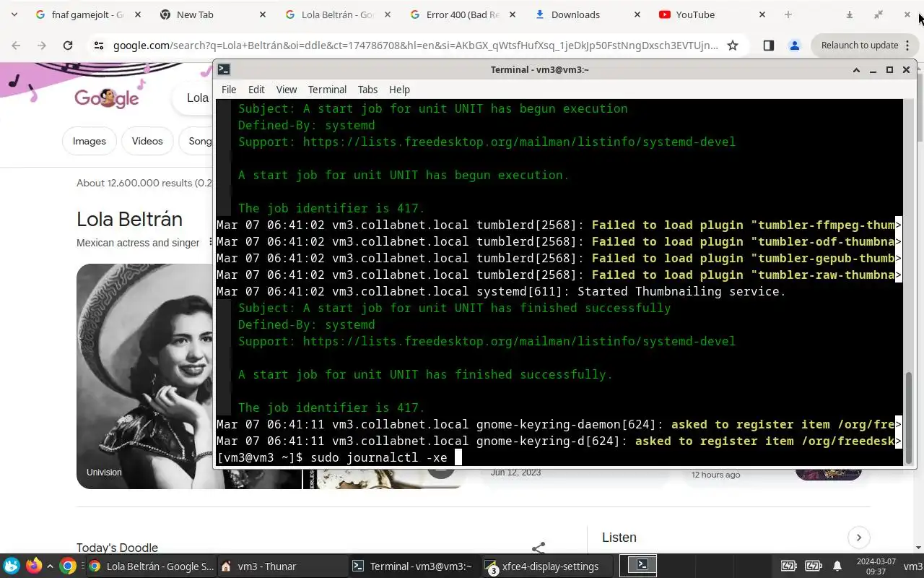Click the terminal workspace icon in the taskbar
This screenshot has height=578, width=924.
pyautogui.click(x=641, y=566)
